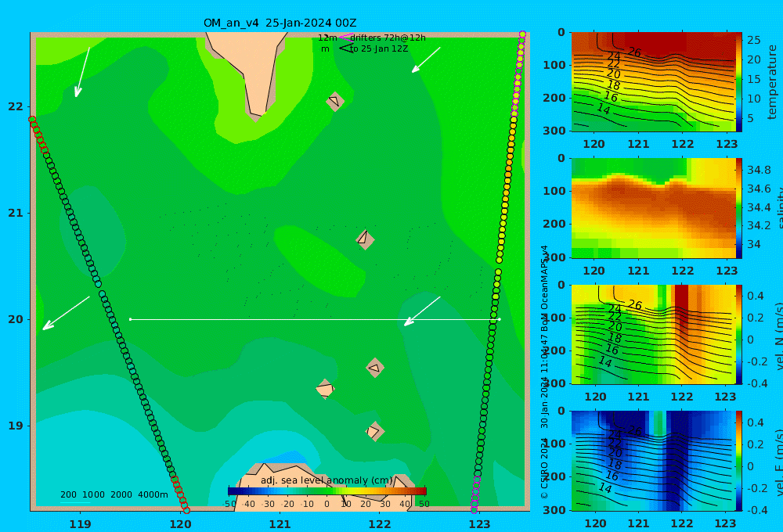Viewport: 783px width, 532px height.
Task: Click the vel. N color scale bar
Action: click(x=739, y=334)
